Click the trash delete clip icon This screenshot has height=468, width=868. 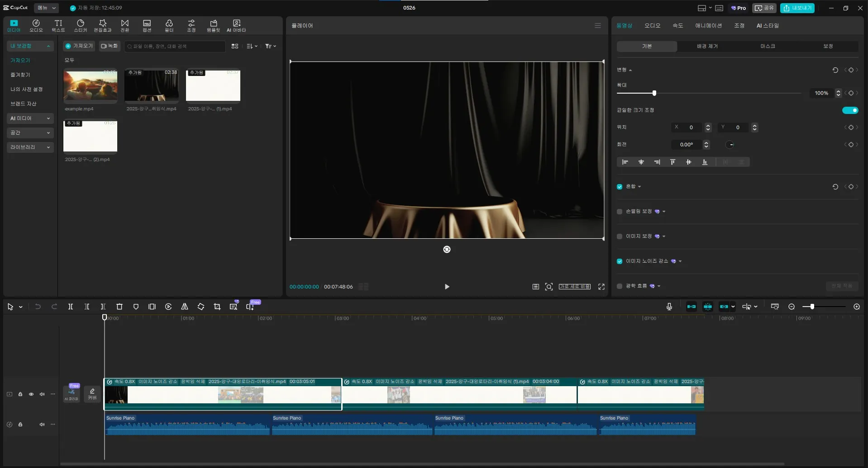[x=119, y=307]
